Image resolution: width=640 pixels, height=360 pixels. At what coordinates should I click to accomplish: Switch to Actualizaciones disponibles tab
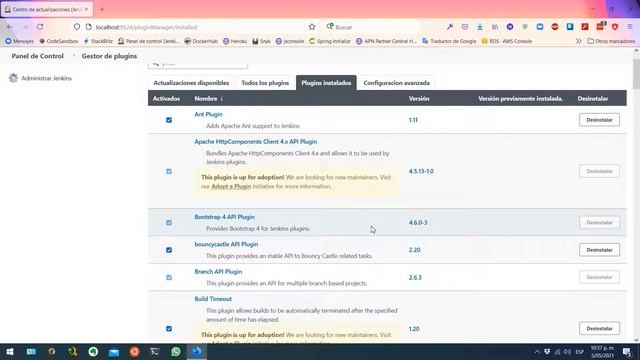(x=191, y=83)
